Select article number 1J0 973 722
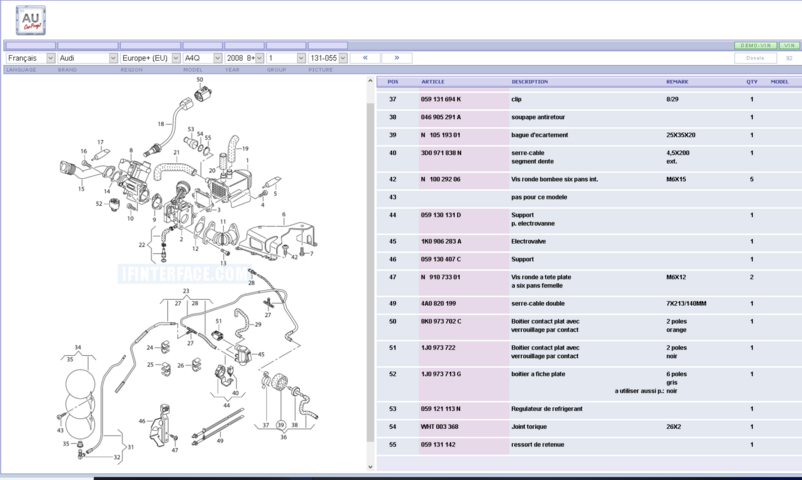The width and height of the screenshot is (802, 480). click(x=438, y=348)
